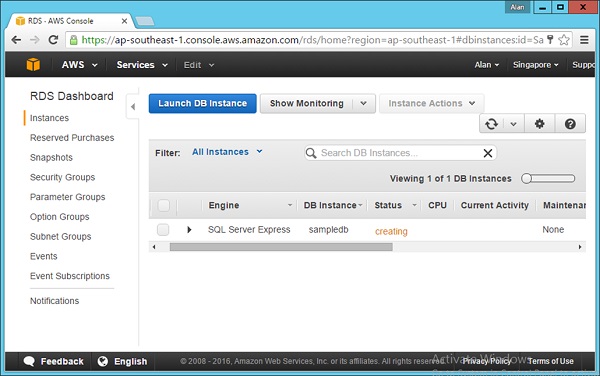The width and height of the screenshot is (600, 376).
Task: Open a new browser tab
Action: (x=145, y=21)
